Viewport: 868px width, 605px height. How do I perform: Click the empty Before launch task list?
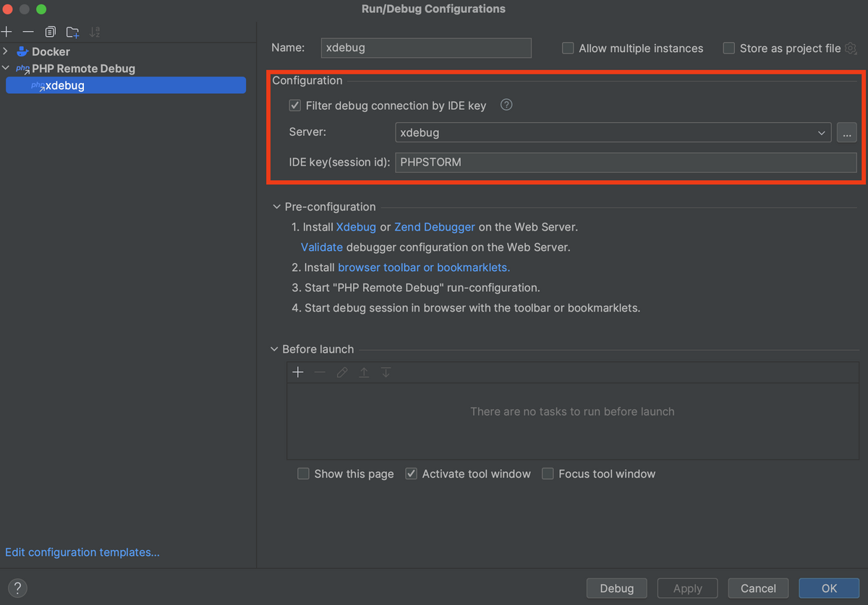pos(572,421)
